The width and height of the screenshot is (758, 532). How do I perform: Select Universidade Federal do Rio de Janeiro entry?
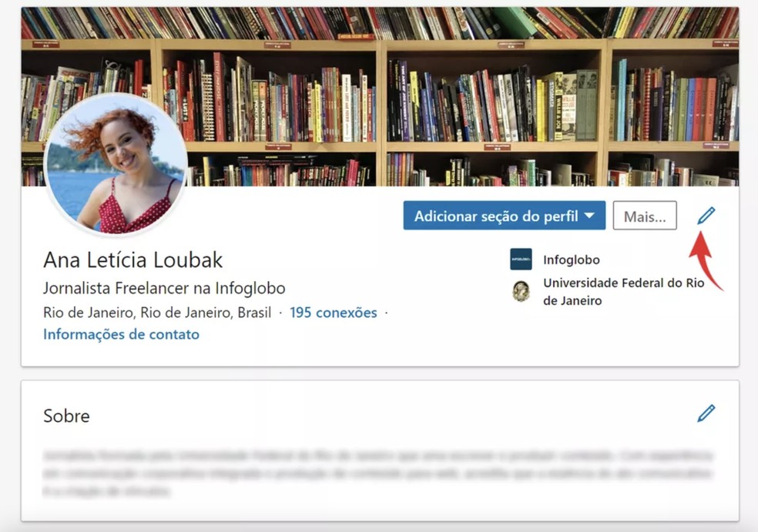pyautogui.click(x=622, y=291)
